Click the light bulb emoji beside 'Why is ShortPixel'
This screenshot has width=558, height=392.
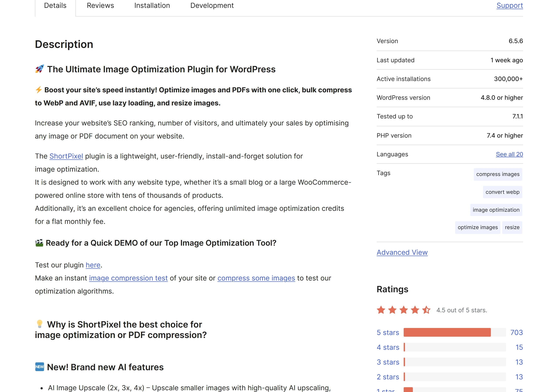[39, 324]
